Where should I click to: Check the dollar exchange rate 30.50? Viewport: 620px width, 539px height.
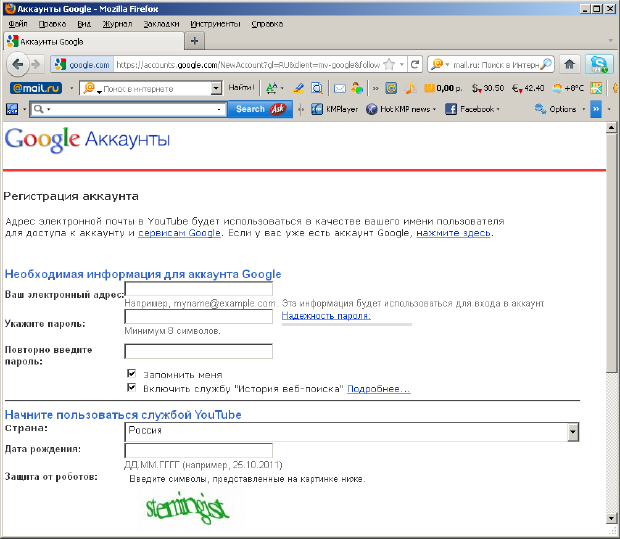[x=488, y=88]
